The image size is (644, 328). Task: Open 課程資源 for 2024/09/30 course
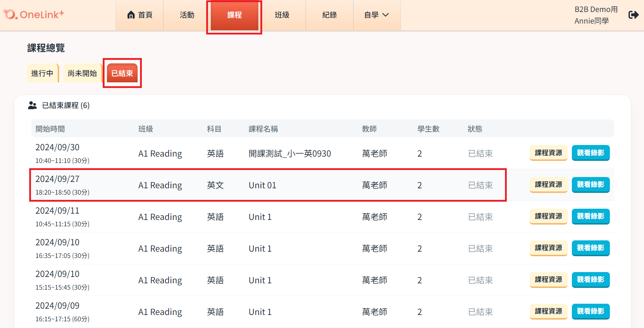click(549, 153)
